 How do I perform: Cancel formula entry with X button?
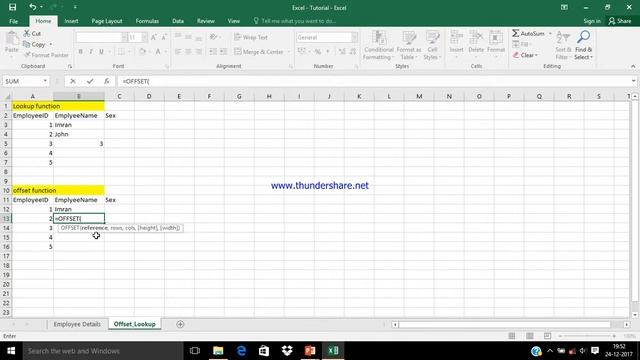coord(73,81)
